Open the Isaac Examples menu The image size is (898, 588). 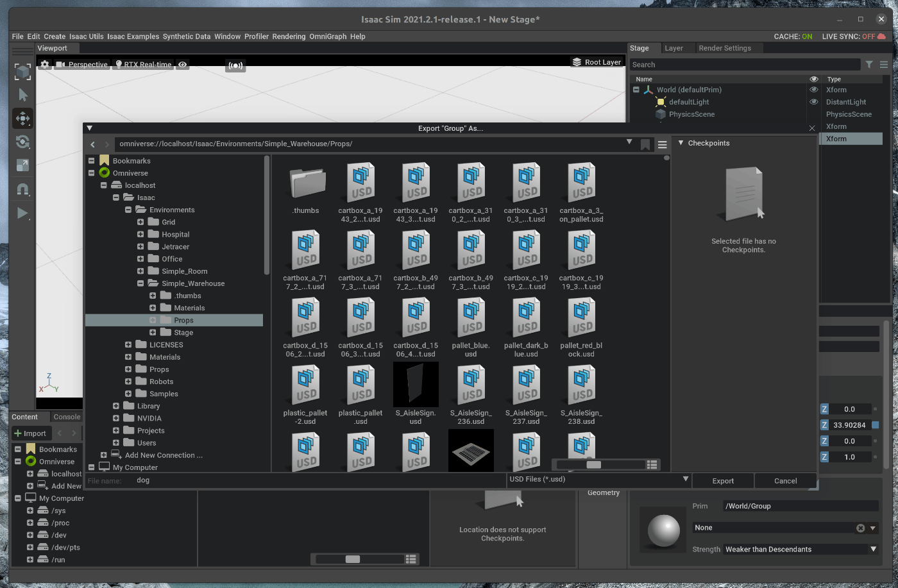[x=133, y=37]
